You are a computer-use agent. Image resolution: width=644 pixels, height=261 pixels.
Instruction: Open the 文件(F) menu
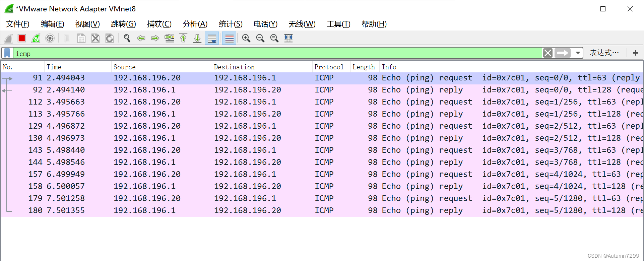(x=18, y=24)
